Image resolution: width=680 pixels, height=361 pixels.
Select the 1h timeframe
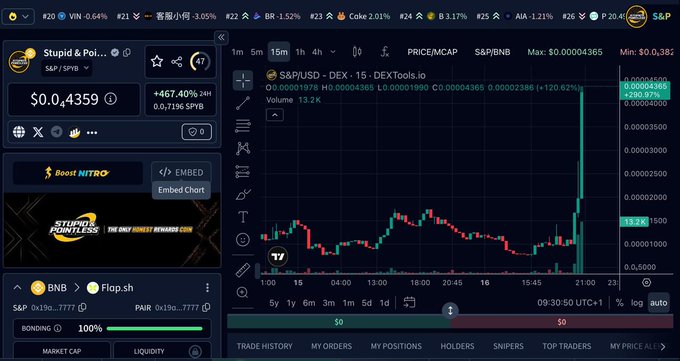pyautogui.click(x=300, y=52)
